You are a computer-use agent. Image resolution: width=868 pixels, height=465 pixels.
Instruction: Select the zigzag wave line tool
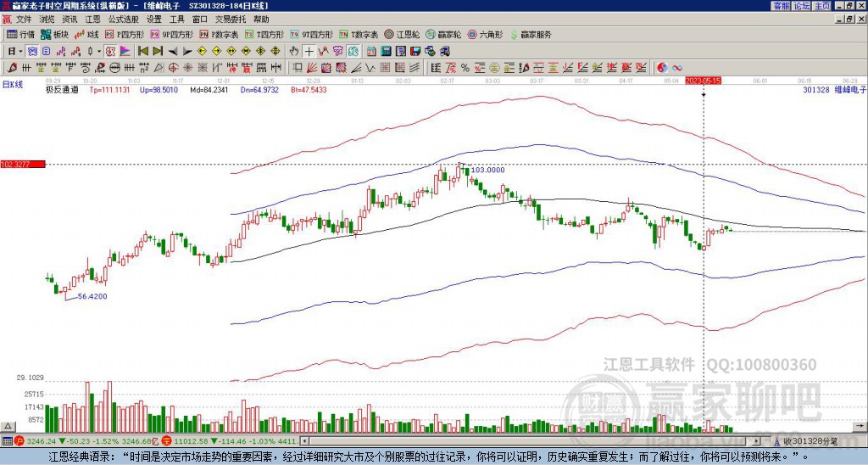[370, 68]
